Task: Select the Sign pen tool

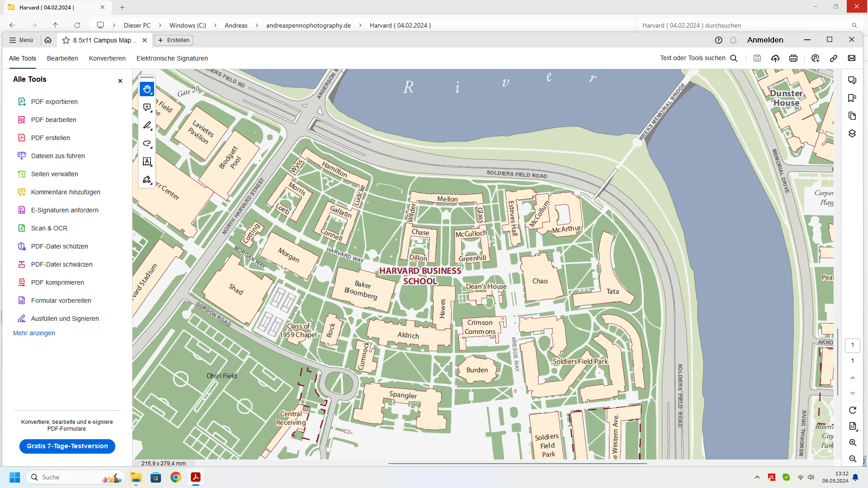Action: coord(147,180)
